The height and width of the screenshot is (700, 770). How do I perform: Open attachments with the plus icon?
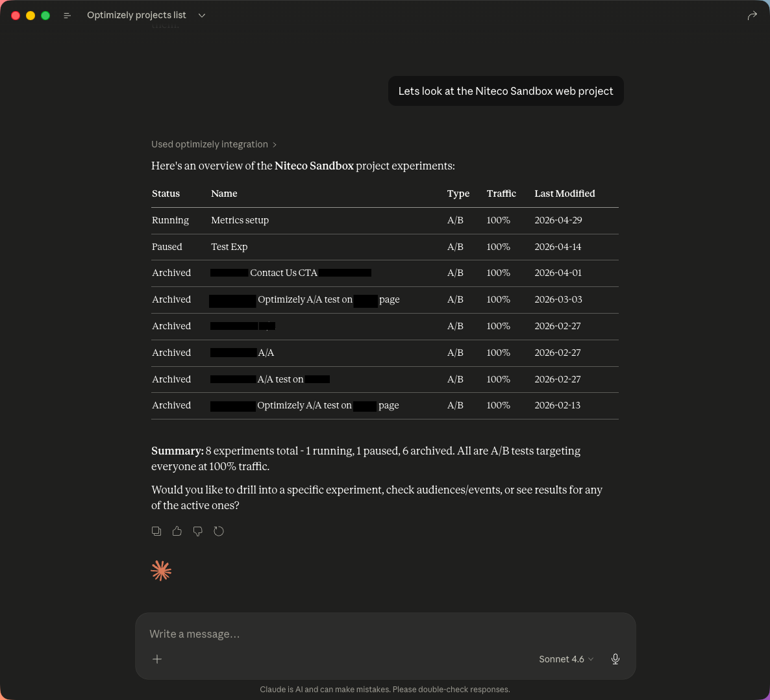coord(157,659)
